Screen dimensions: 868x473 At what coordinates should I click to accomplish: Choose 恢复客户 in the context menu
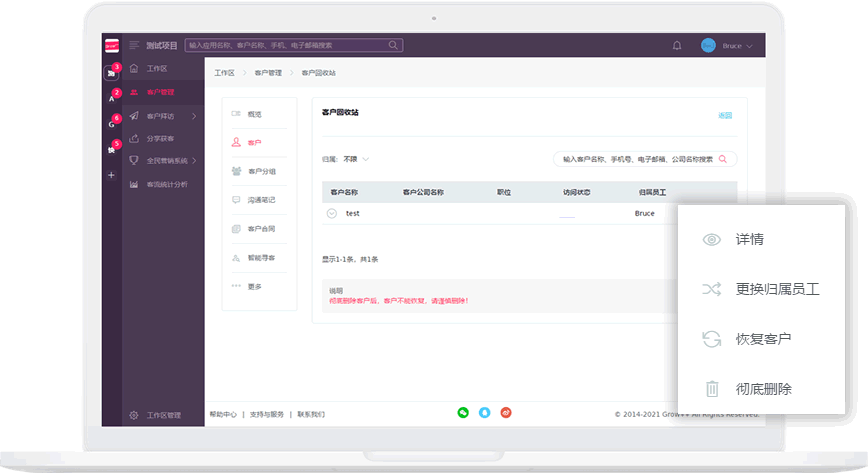(x=763, y=339)
